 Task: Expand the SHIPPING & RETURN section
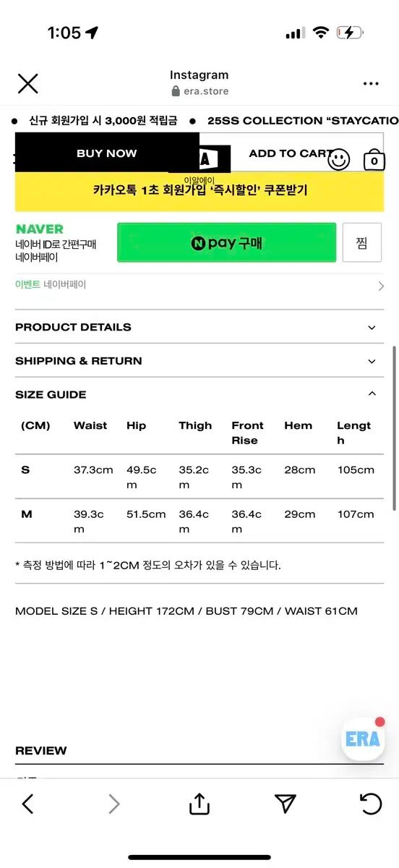199,361
